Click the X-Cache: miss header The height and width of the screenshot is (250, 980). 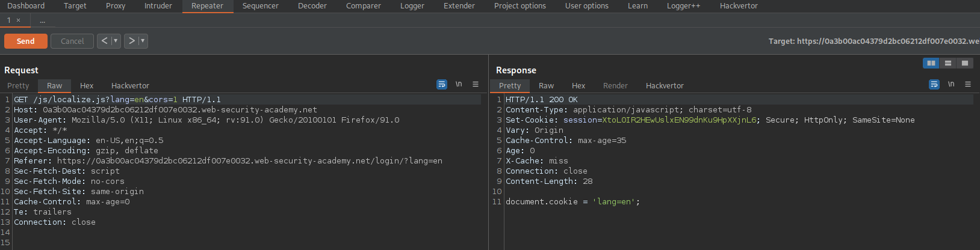point(537,161)
